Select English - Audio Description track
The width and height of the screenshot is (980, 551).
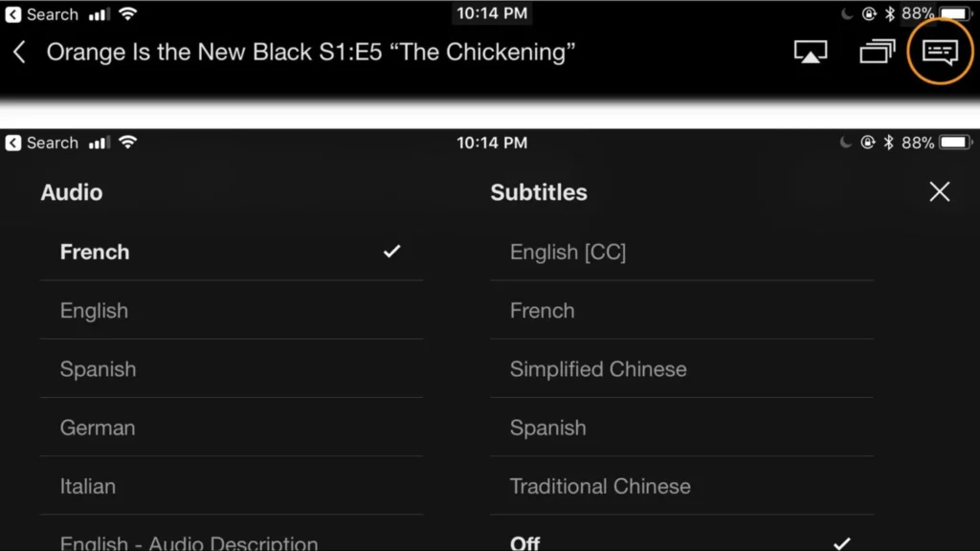click(189, 541)
